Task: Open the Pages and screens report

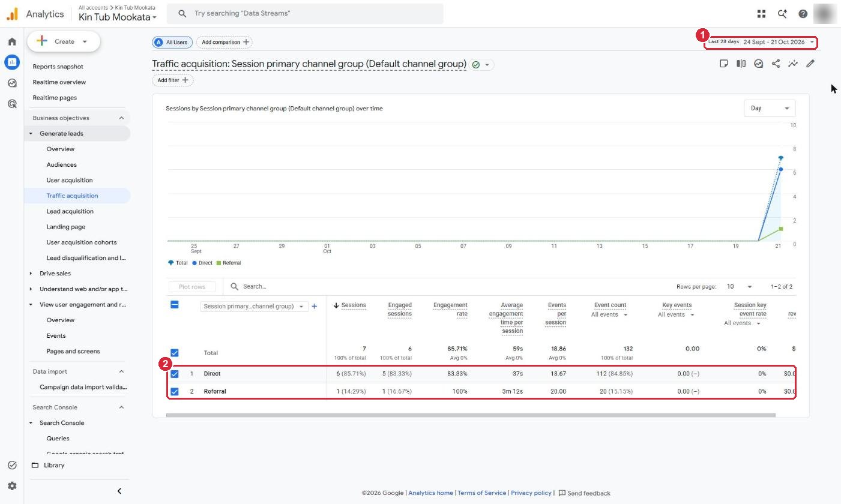Action: (73, 351)
